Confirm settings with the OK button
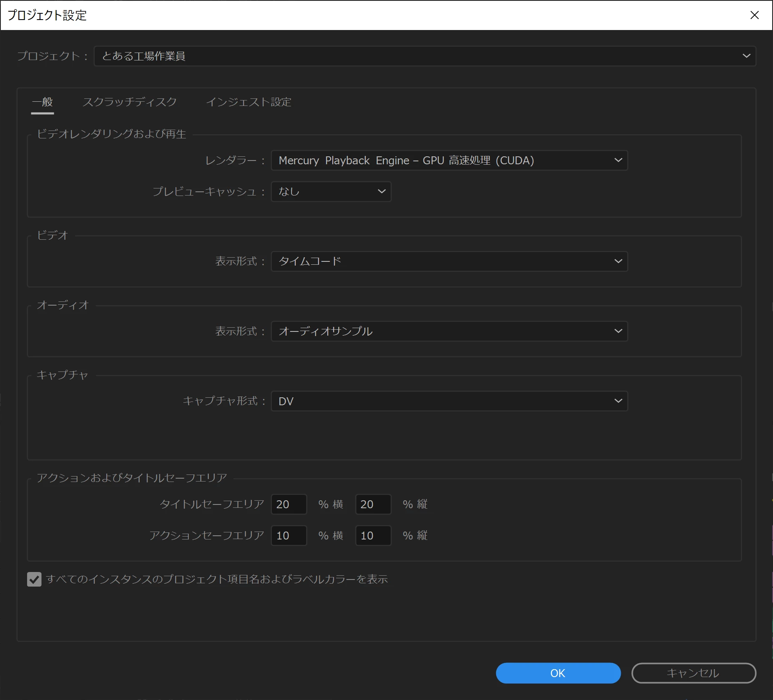This screenshot has height=700, width=773. click(558, 673)
